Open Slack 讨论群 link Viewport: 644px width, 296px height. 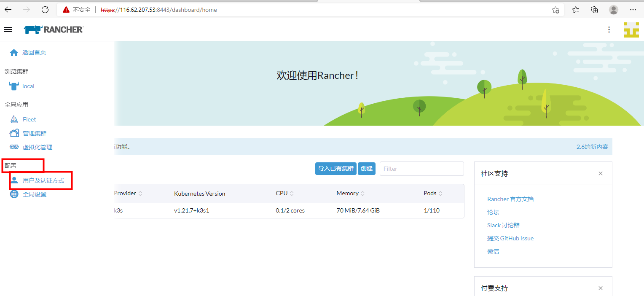[503, 225]
